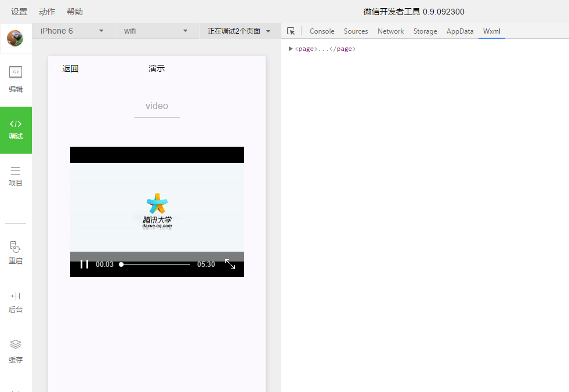Switch to the Console tab

pos(322,31)
